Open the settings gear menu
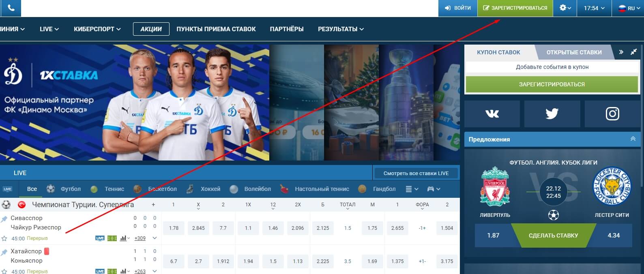Viewport: 644px width, 274px height. pos(565,8)
